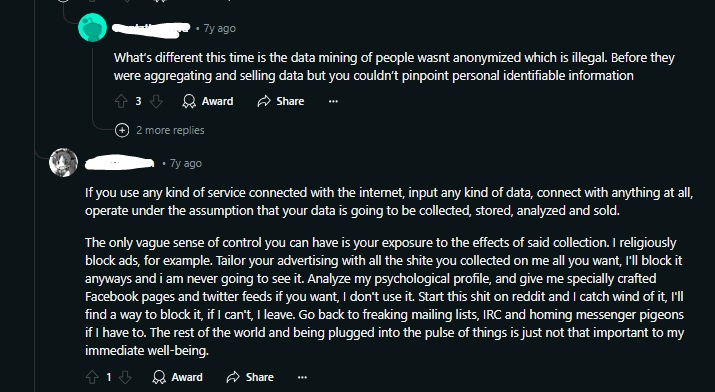Downvote the comment with 3 points
This screenshot has height=392, width=715.
(156, 101)
